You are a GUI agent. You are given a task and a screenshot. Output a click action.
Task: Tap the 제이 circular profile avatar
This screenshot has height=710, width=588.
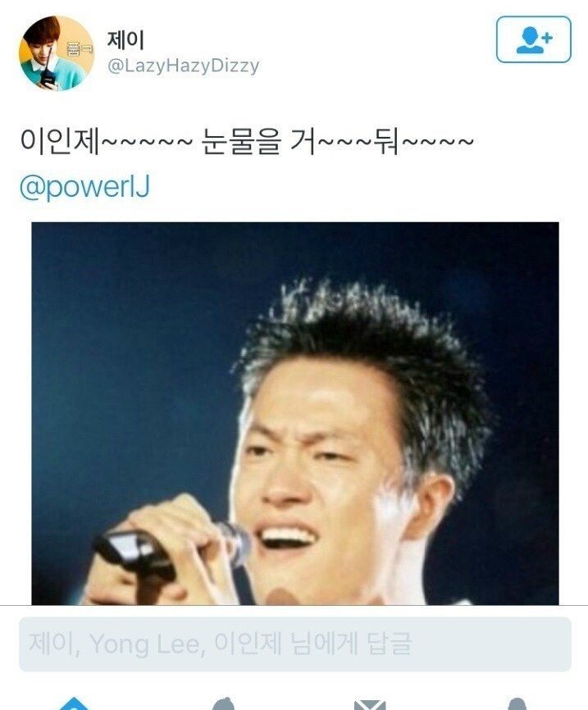56,53
